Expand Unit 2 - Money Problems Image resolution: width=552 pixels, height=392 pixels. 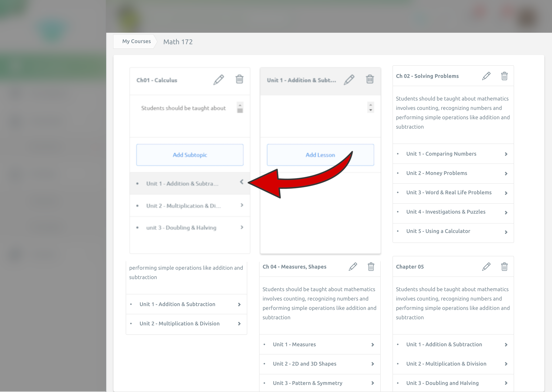[x=506, y=174]
